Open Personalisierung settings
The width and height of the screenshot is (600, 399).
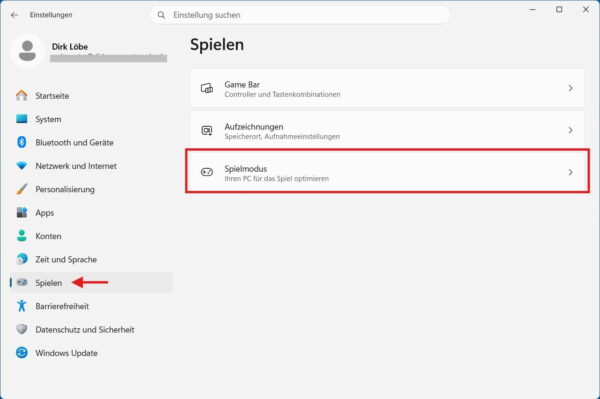tap(91, 189)
